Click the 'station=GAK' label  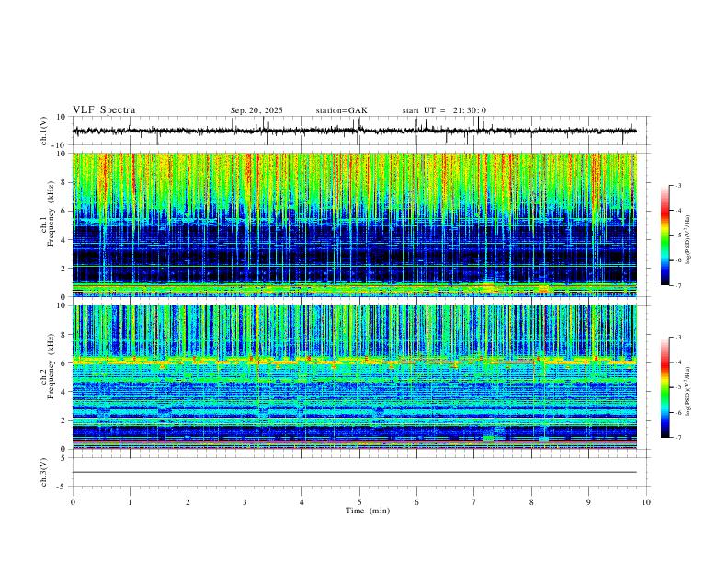(x=341, y=110)
